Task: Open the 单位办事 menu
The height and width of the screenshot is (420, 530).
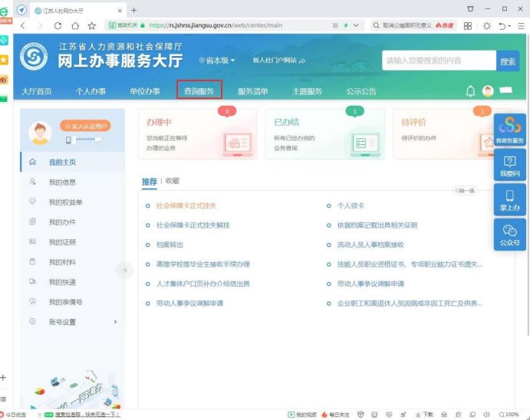Action: click(x=145, y=91)
